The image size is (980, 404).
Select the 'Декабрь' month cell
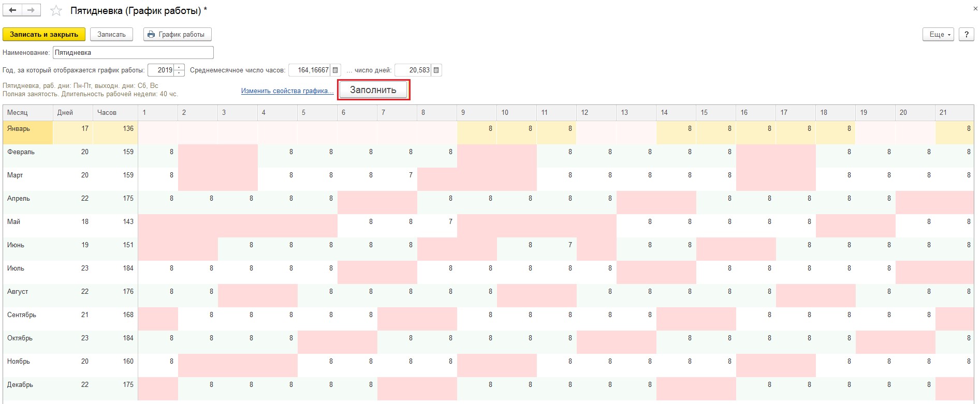click(28, 388)
